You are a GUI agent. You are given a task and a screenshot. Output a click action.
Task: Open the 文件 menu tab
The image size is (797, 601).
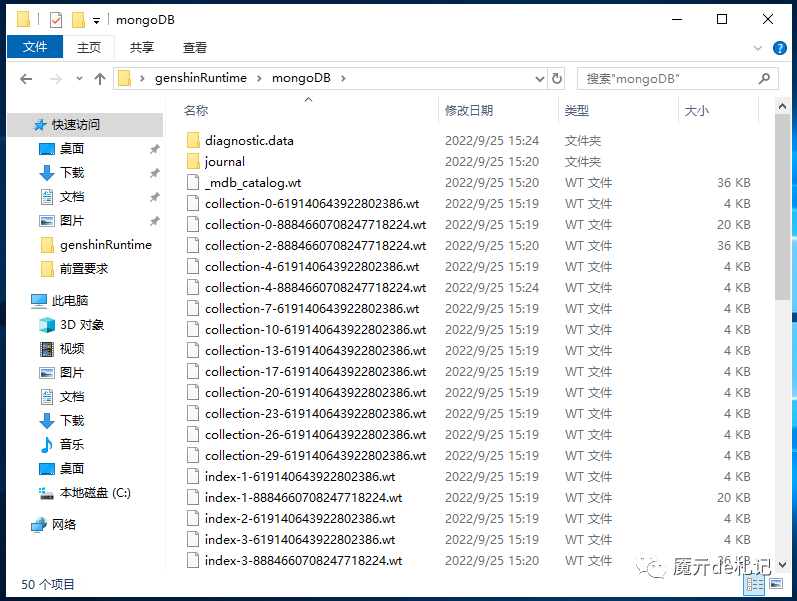(35, 47)
